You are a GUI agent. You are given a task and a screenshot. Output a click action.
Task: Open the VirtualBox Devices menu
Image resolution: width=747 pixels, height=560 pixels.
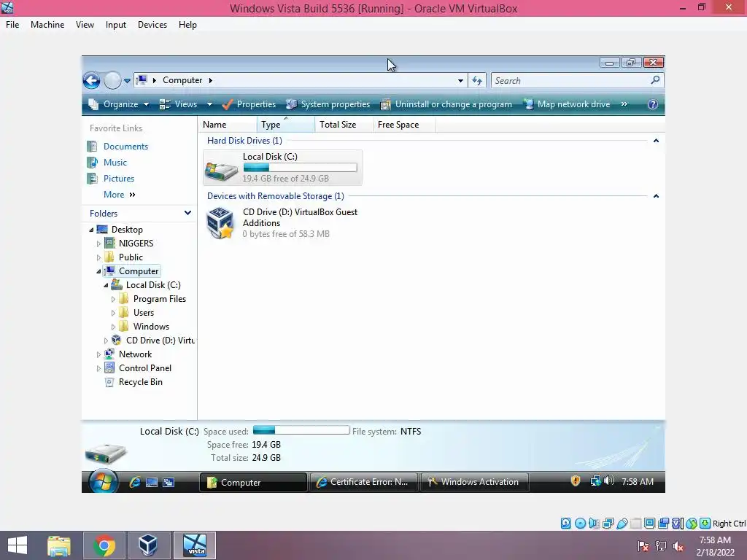pyautogui.click(x=152, y=25)
